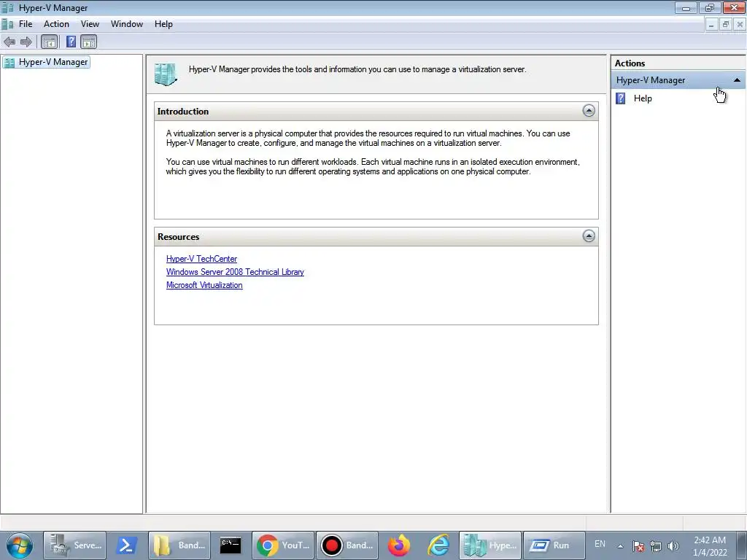
Task: Click the volume speaker tray icon
Action: [673, 546]
